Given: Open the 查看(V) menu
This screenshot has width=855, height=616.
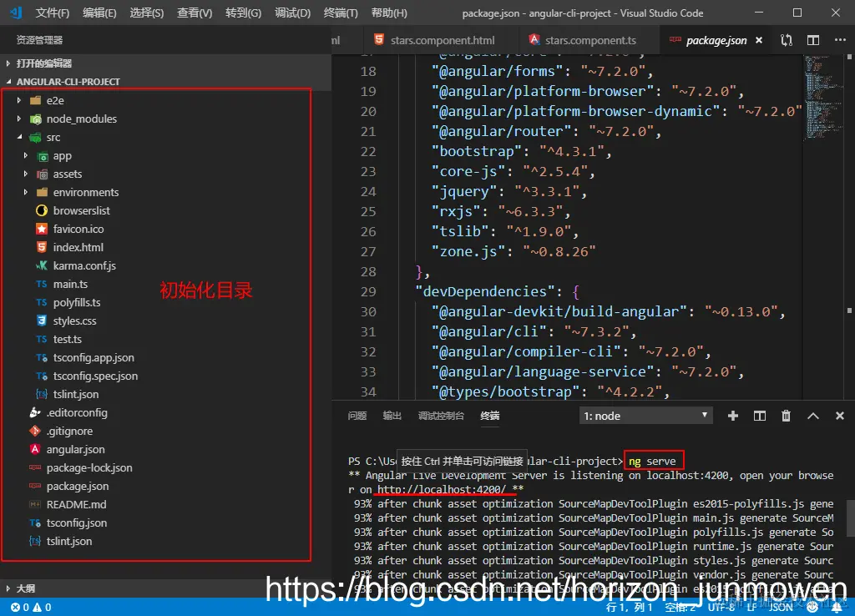Looking at the screenshot, I should [194, 13].
